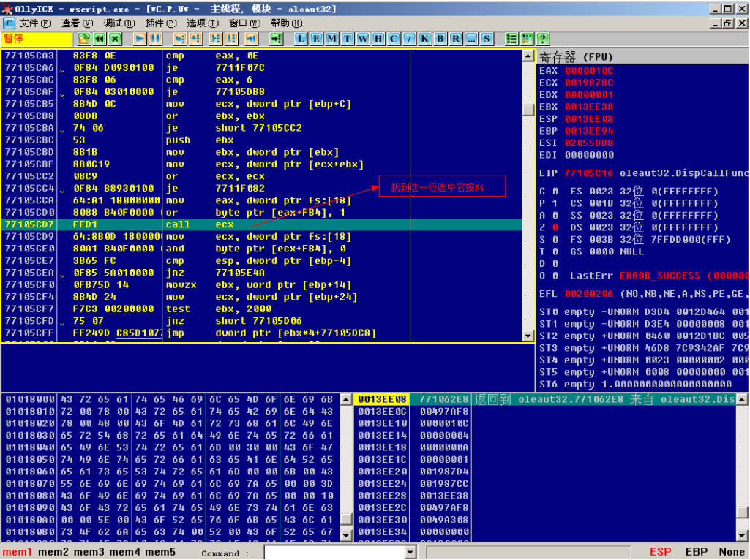Image resolution: width=750 pixels, height=560 pixels.
Task: Open the Source window via S button
Action: 487,39
